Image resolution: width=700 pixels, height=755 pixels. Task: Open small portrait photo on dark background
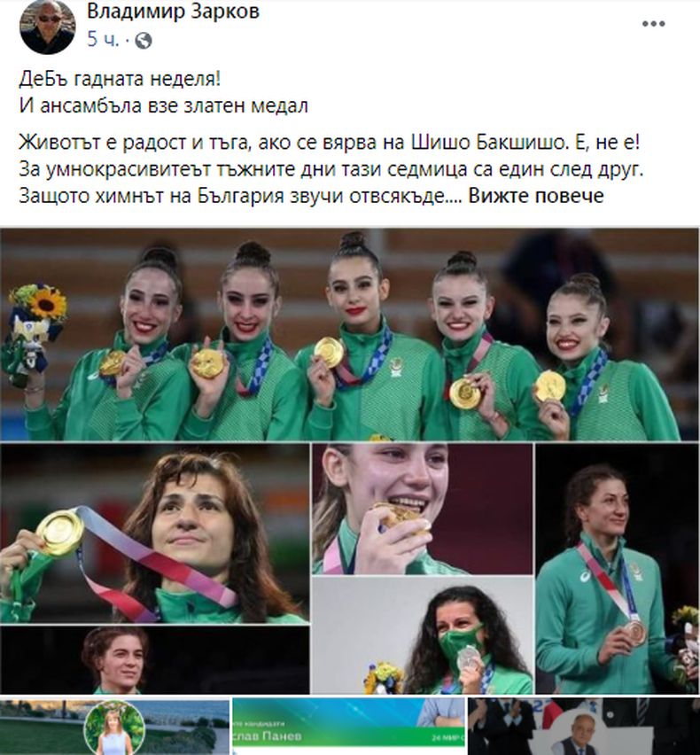pyautogui.click(x=154, y=660)
